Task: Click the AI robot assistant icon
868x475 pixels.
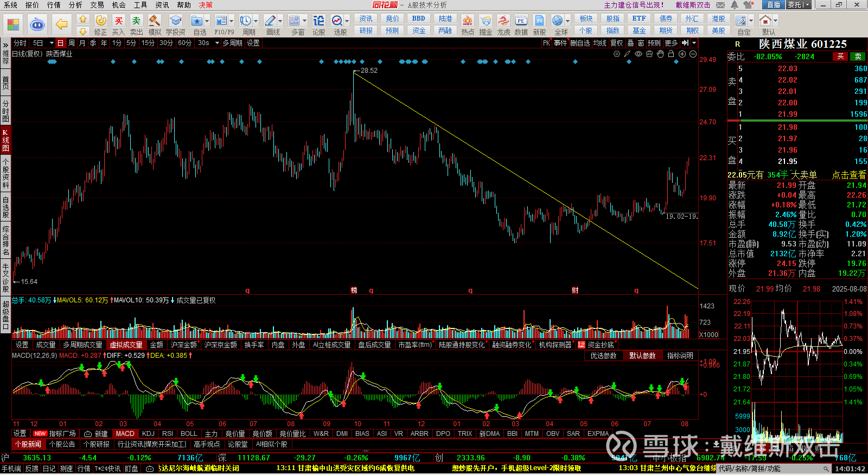Action: click(37, 24)
